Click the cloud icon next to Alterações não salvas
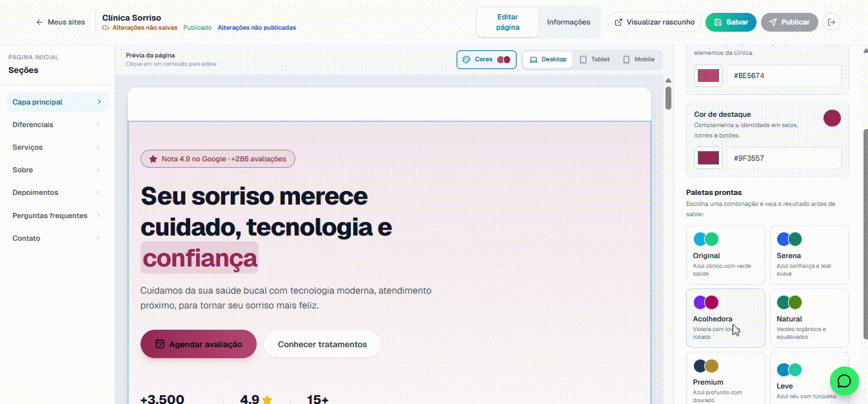This screenshot has width=868, height=404. click(106, 28)
